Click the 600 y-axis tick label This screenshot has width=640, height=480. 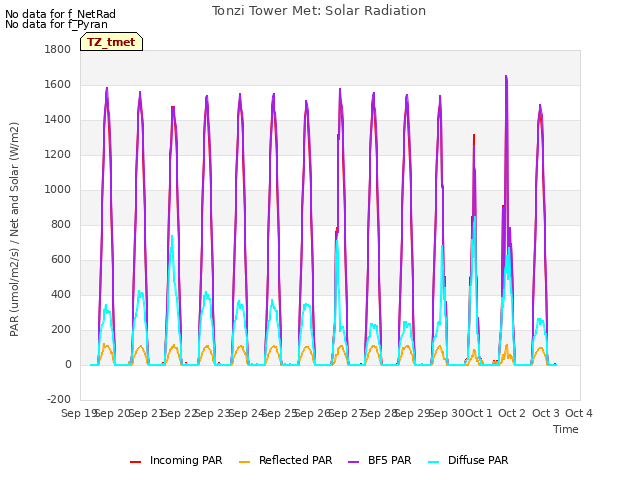[61, 260]
